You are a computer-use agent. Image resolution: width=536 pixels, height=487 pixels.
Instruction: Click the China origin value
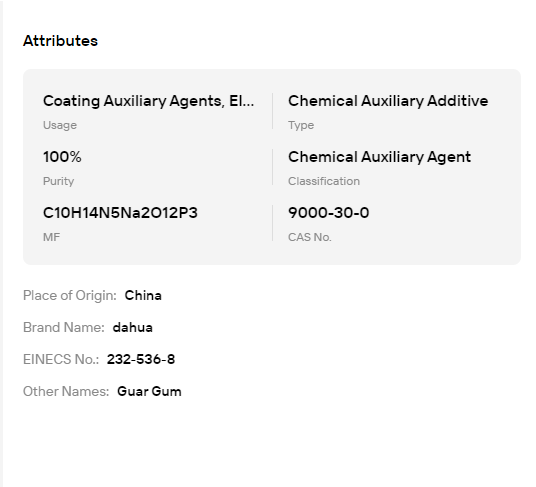pos(143,296)
